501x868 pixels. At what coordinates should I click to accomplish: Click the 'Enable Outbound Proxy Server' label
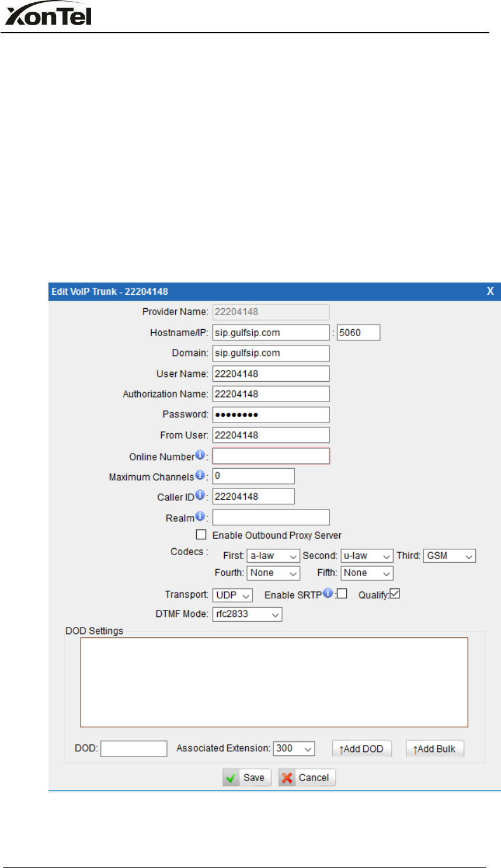click(x=277, y=535)
